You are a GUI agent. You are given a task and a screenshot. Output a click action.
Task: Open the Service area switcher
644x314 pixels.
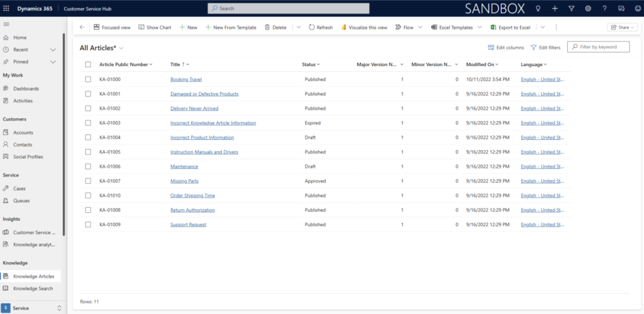coord(31,308)
